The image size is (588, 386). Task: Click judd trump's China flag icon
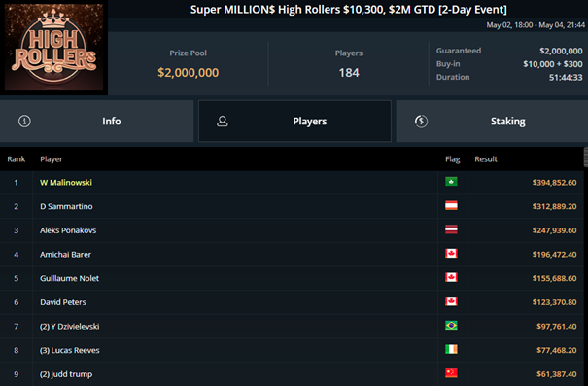coord(451,373)
